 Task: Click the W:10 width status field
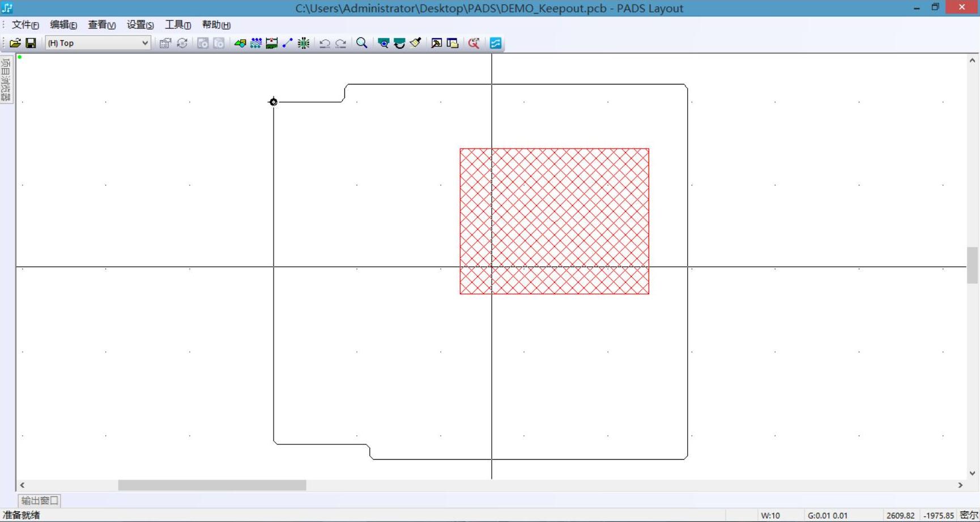(x=771, y=516)
